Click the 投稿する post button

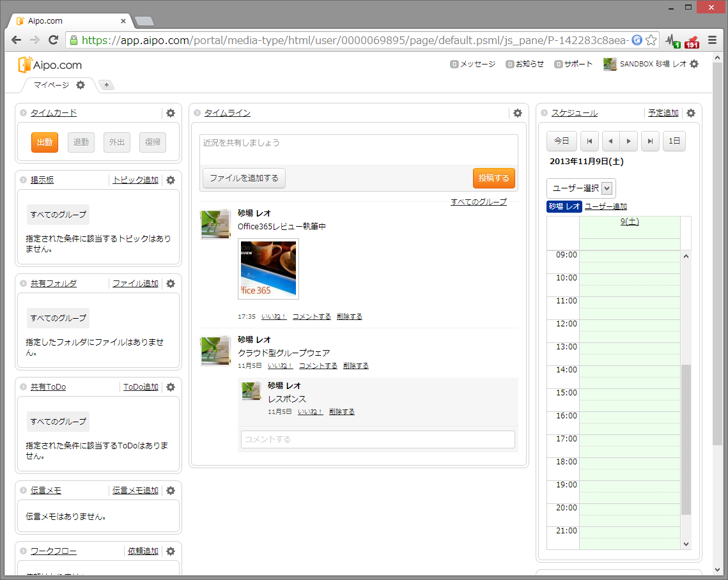click(x=493, y=178)
